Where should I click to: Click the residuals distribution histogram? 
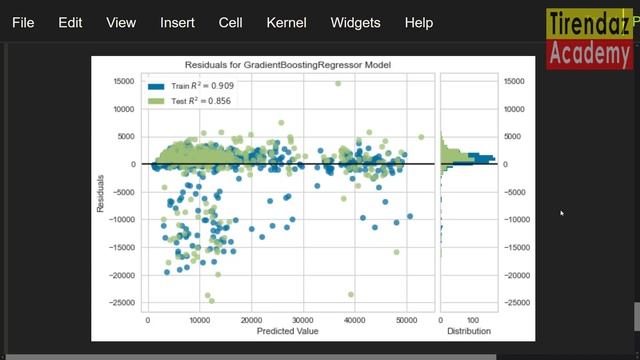(469, 193)
